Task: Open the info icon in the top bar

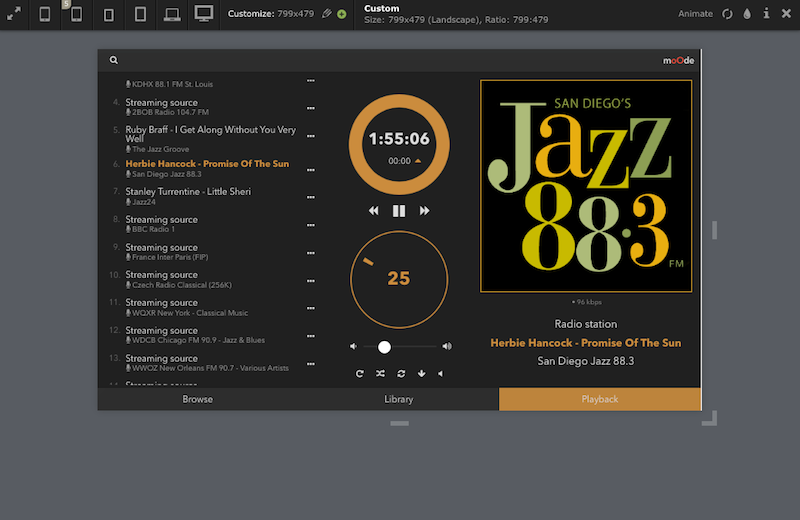Action: click(x=766, y=13)
